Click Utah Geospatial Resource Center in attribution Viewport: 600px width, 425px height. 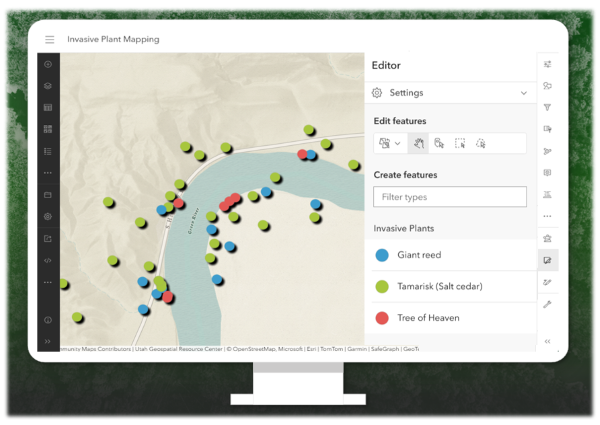pyautogui.click(x=179, y=349)
